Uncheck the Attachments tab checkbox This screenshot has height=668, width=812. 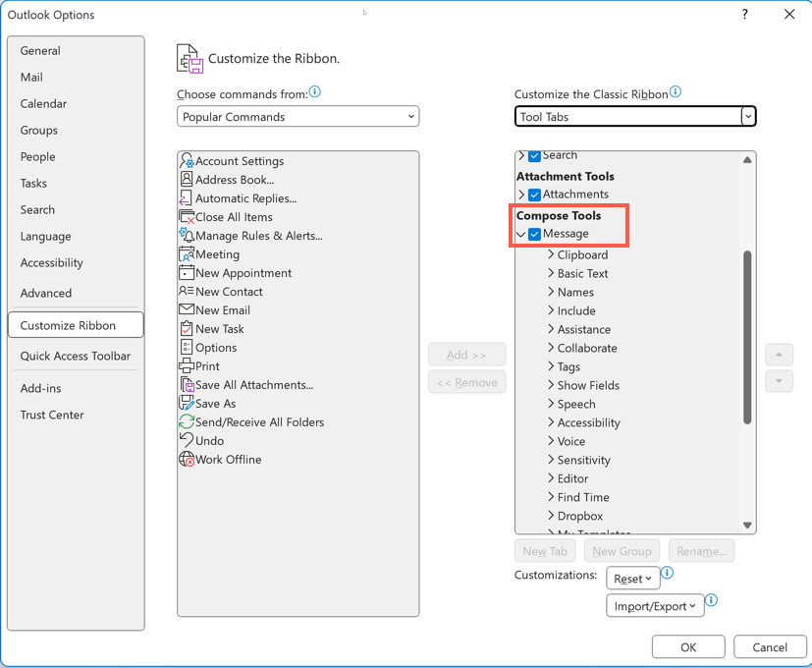(x=534, y=195)
